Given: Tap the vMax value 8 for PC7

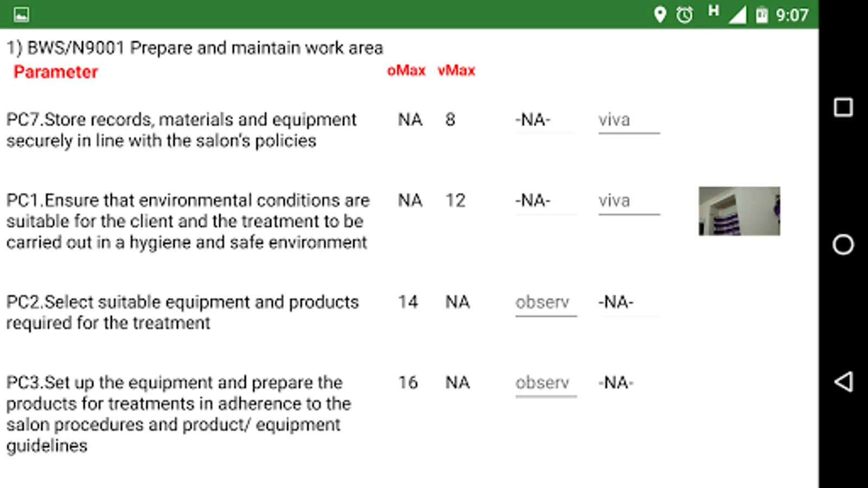Looking at the screenshot, I should pos(450,119).
